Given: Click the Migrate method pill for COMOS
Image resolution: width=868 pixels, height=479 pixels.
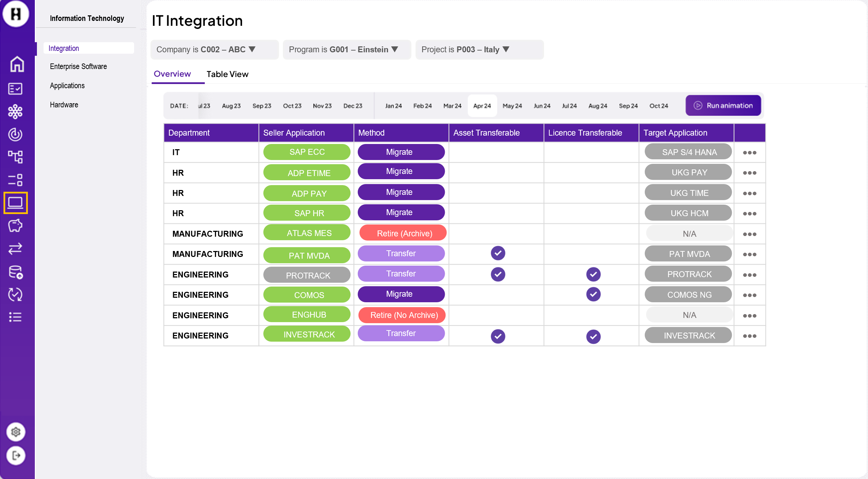Looking at the screenshot, I should pyautogui.click(x=401, y=294).
